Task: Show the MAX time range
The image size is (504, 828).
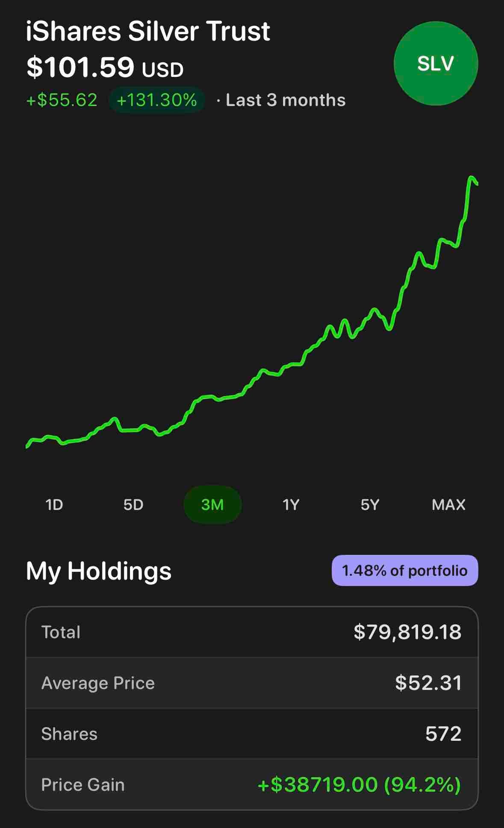Action: point(449,505)
